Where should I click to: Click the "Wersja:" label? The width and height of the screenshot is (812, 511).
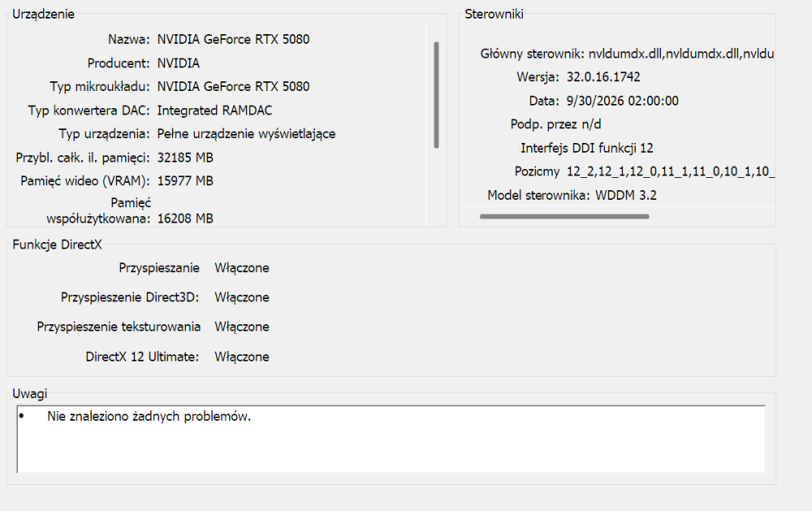coord(538,77)
